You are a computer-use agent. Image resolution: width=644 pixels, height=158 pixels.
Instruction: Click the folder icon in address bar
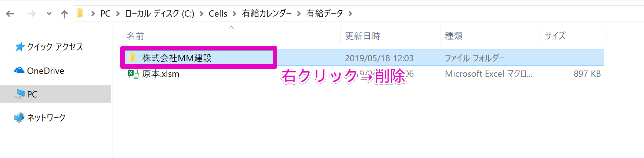[80, 14]
